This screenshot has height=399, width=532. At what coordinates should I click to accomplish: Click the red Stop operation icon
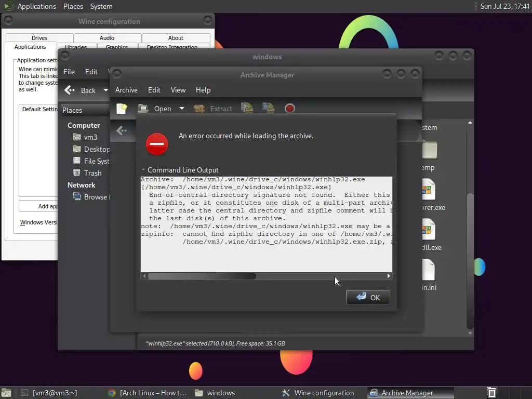(290, 108)
